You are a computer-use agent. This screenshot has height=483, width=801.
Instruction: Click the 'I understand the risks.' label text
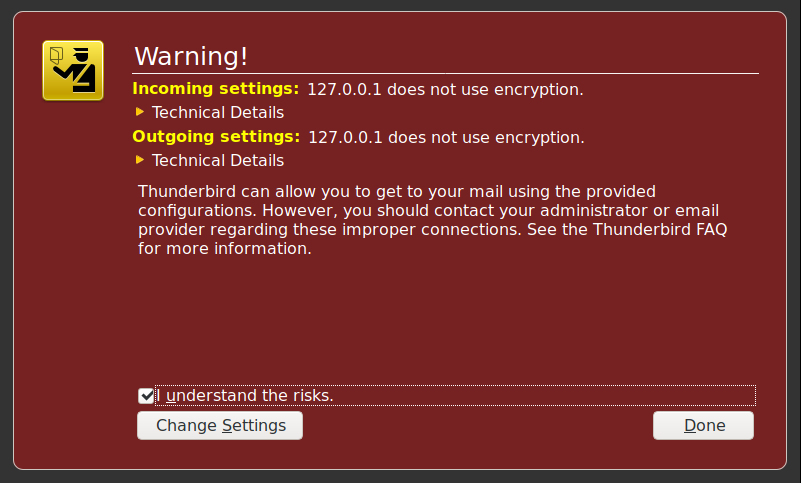[245, 396]
